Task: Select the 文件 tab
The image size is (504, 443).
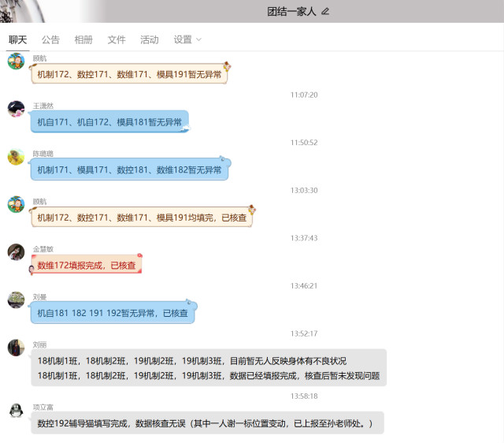Action: [x=117, y=39]
